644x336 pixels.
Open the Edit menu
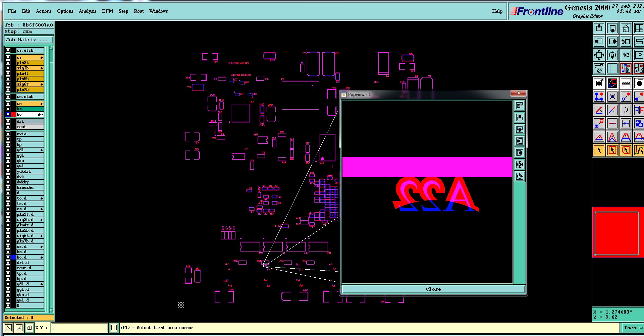click(x=26, y=11)
